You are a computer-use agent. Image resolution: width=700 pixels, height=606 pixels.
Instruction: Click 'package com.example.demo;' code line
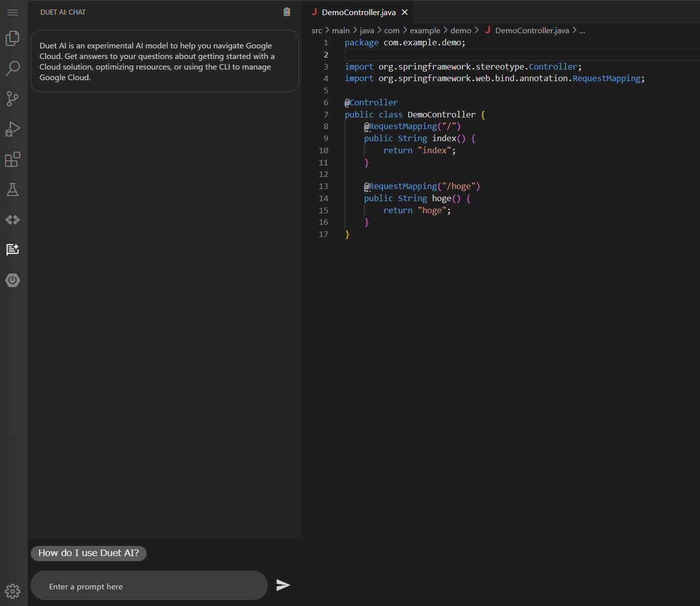(x=405, y=43)
